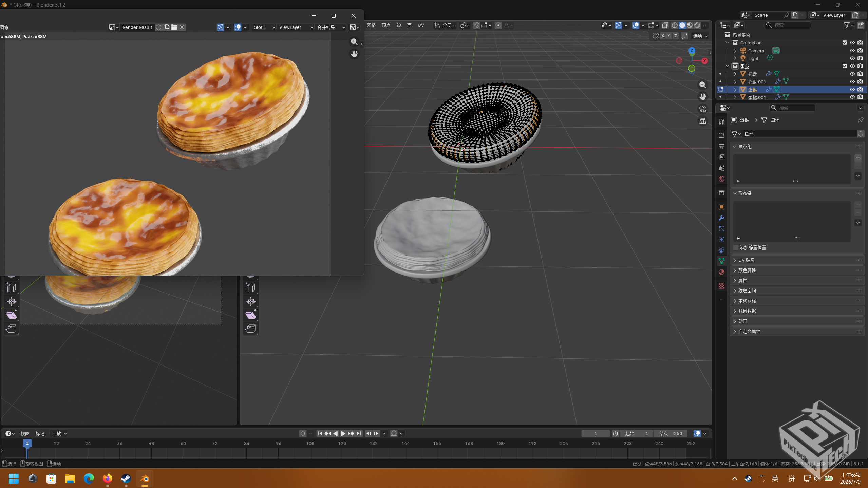Image resolution: width=868 pixels, height=488 pixels.
Task: Select rendered viewport shading mode
Action: (697, 25)
